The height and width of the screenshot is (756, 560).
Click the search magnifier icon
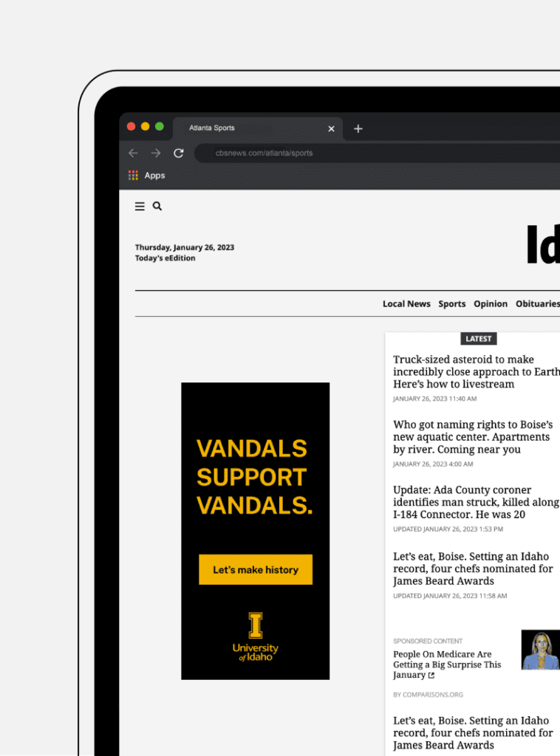(157, 206)
